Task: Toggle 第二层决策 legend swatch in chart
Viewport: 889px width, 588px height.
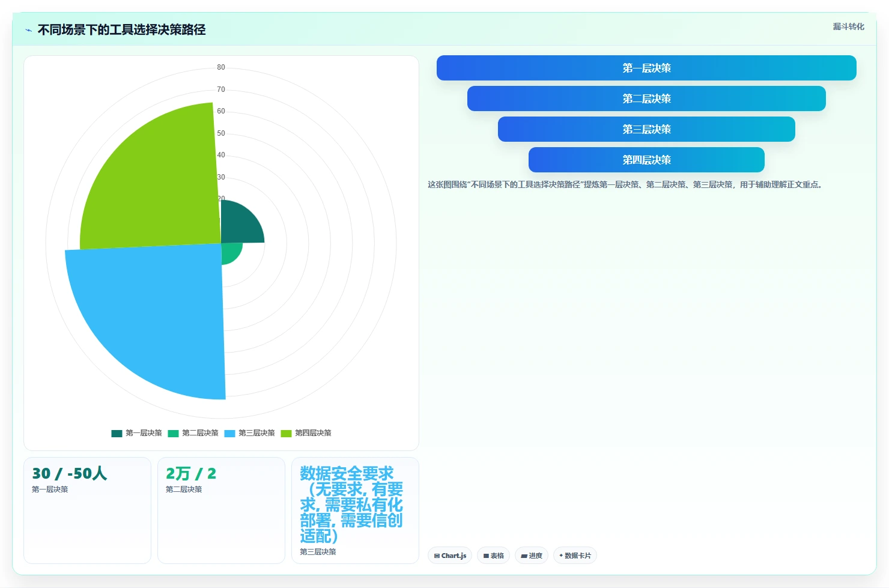Action: (x=173, y=433)
